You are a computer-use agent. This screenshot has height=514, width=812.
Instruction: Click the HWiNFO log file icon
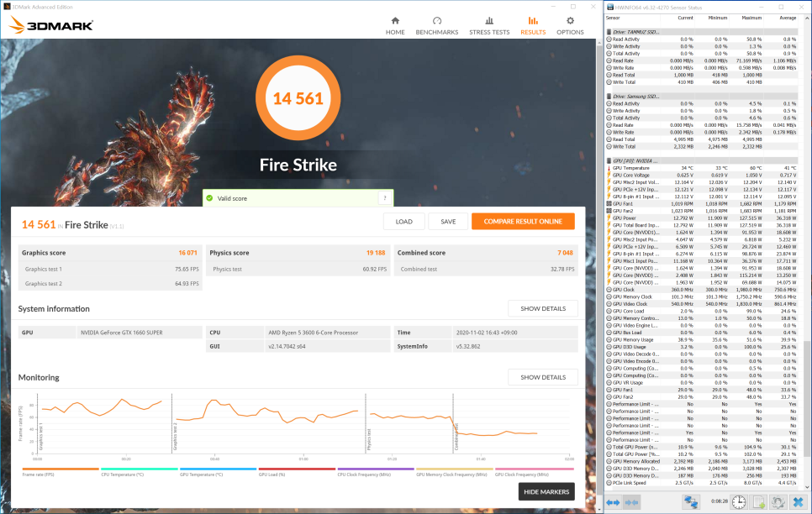coord(759,501)
